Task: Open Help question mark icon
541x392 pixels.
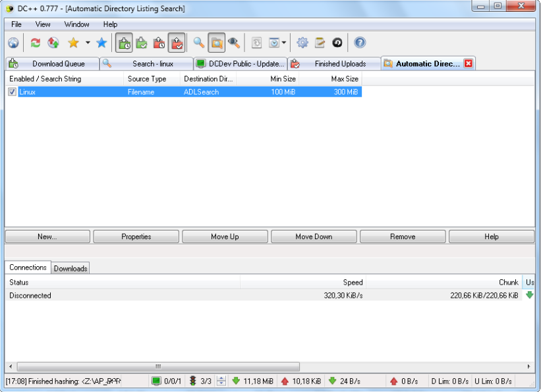Action: (x=360, y=43)
